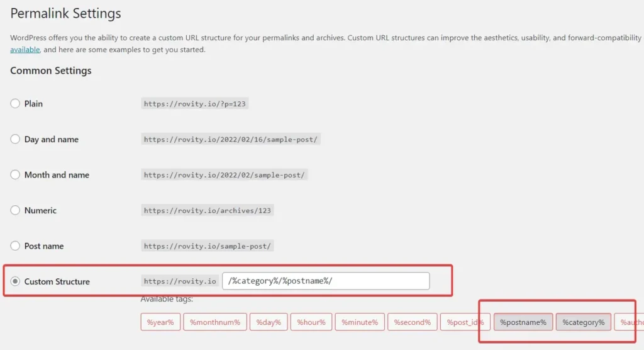The height and width of the screenshot is (350, 644).
Task: Click the Day and name label
Action: coord(52,139)
